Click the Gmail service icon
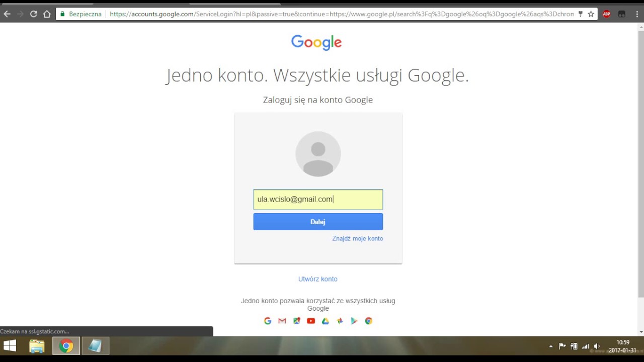Viewport: 644px width, 362px height. tap(282, 321)
